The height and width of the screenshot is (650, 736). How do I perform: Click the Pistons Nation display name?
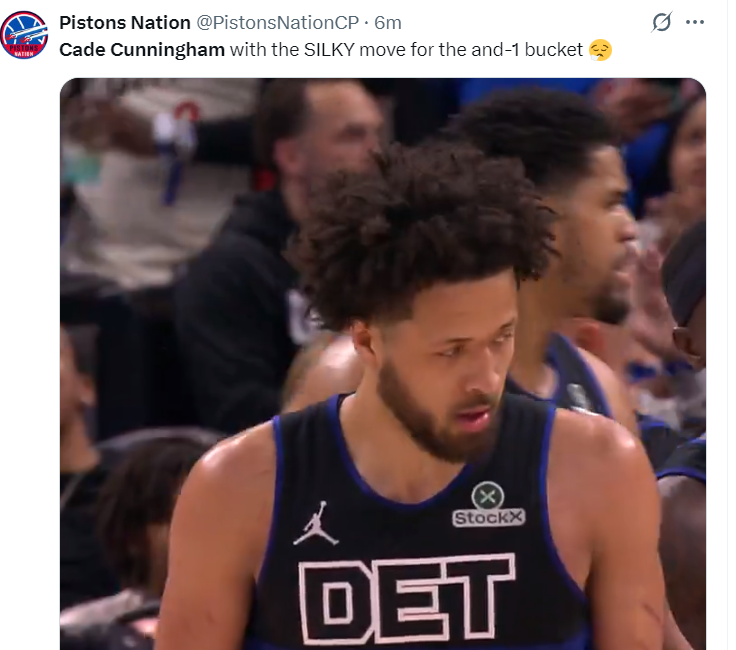coord(124,23)
